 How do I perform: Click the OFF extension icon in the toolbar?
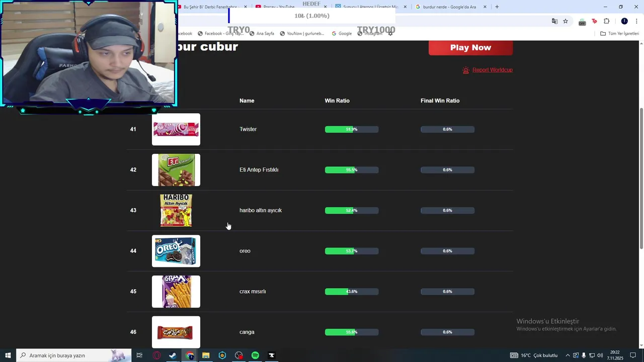click(582, 22)
